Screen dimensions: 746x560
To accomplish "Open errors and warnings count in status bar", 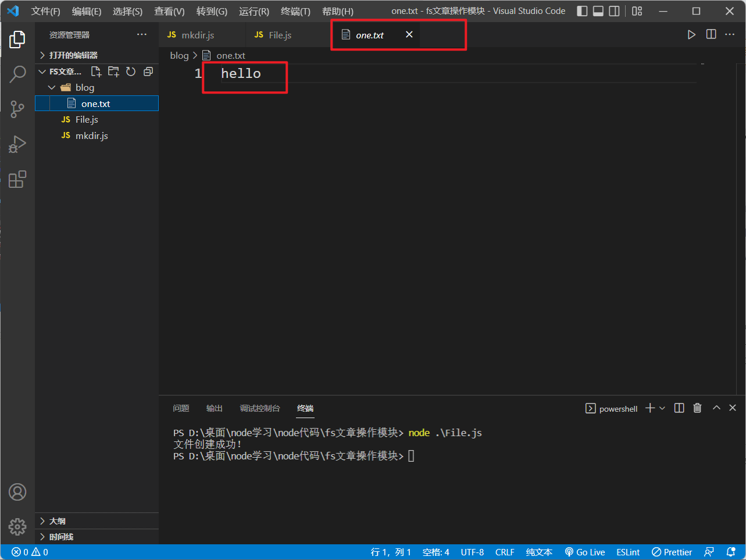I will [30, 552].
